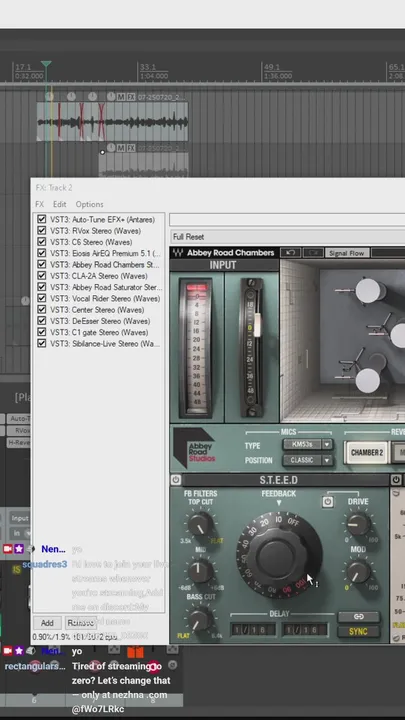
Task: Uncheck RVox Stereo plugin checkbox
Action: pos(42,231)
